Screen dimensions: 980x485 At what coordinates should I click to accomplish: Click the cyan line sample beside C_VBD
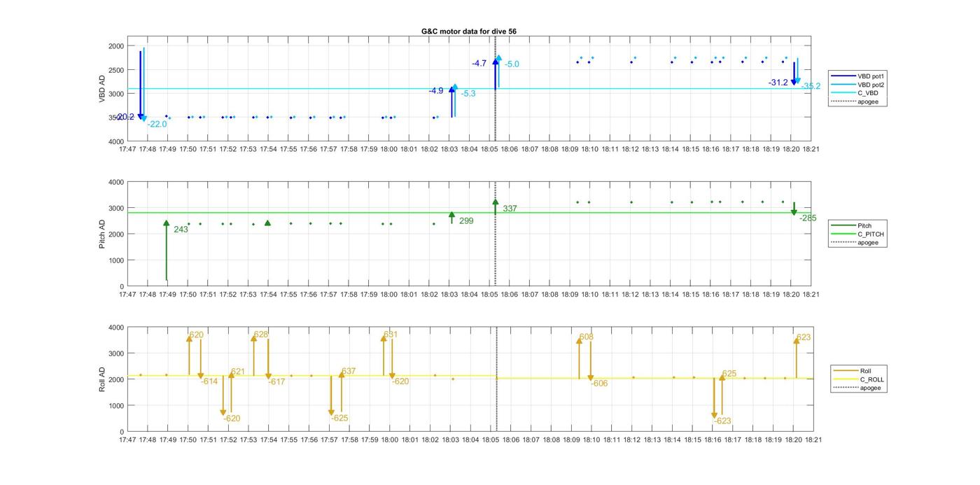click(843, 93)
